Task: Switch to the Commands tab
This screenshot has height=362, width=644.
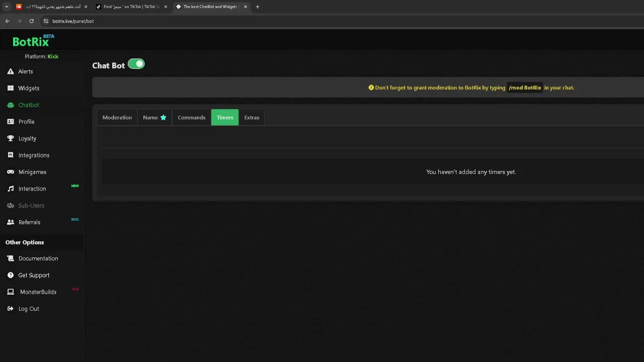Action: 192,118
